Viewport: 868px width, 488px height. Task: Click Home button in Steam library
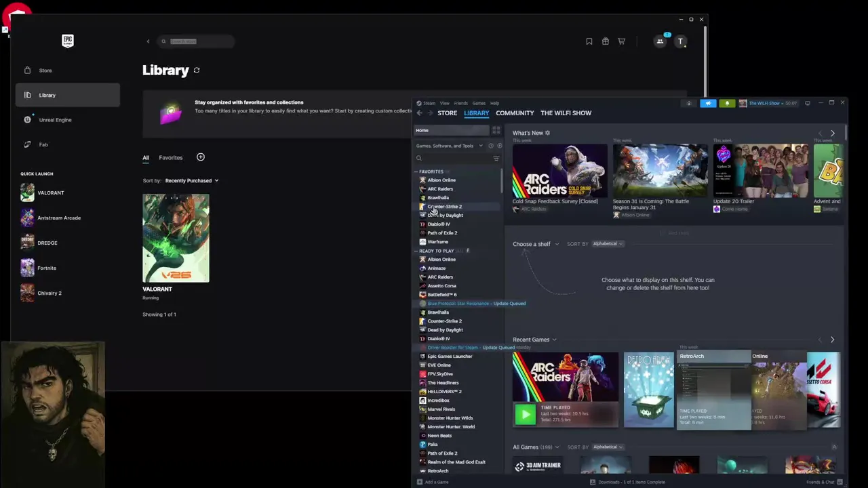point(452,130)
